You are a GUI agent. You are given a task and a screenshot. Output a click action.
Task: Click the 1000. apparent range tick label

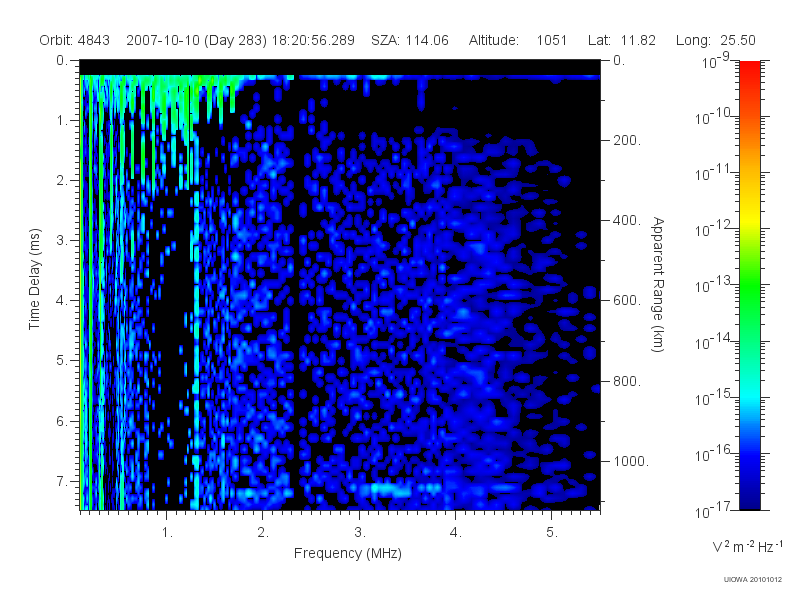click(631, 461)
